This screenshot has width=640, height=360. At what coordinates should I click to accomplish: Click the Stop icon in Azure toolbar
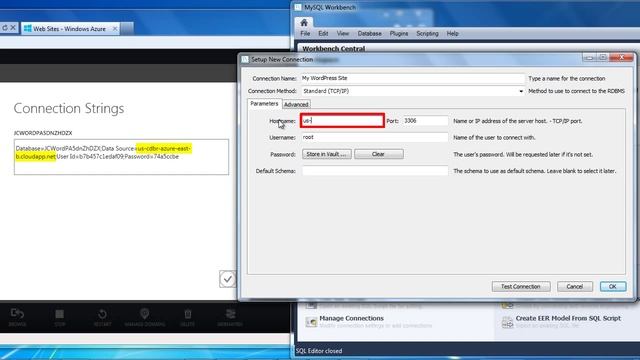[x=60, y=314]
